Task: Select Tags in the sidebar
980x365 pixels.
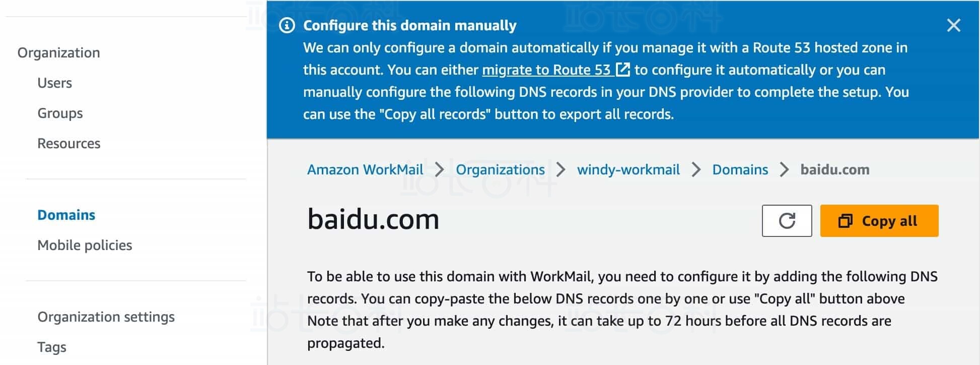Action: 52,347
